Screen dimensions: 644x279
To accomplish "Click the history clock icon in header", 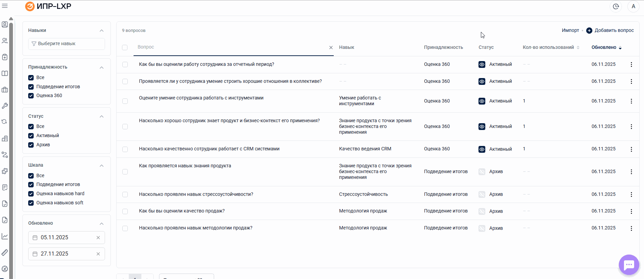I will click(x=616, y=6).
